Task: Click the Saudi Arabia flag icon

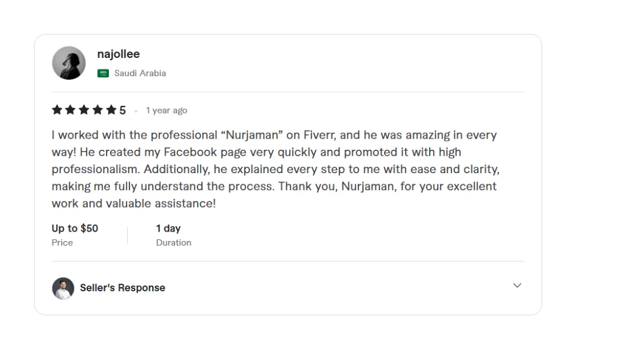Action: [x=103, y=73]
